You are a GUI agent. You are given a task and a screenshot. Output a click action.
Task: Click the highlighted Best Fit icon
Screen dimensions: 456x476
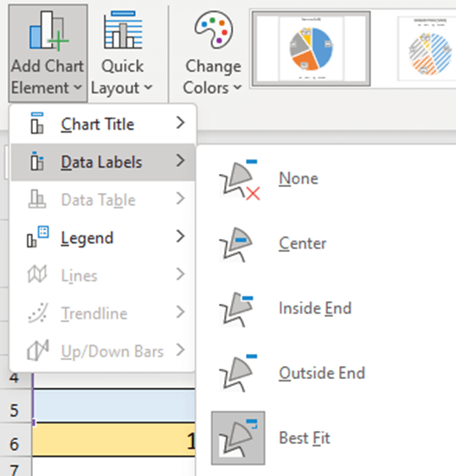pyautogui.click(x=238, y=438)
